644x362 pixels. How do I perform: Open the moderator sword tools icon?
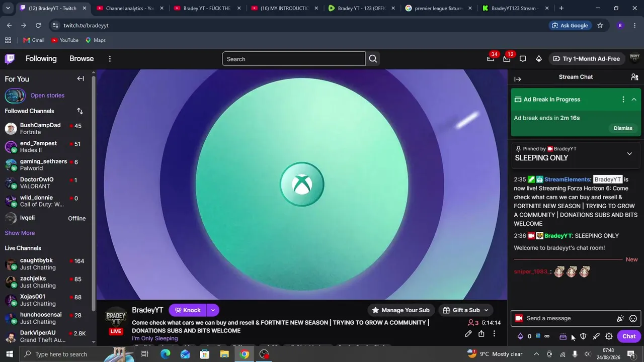click(596, 336)
